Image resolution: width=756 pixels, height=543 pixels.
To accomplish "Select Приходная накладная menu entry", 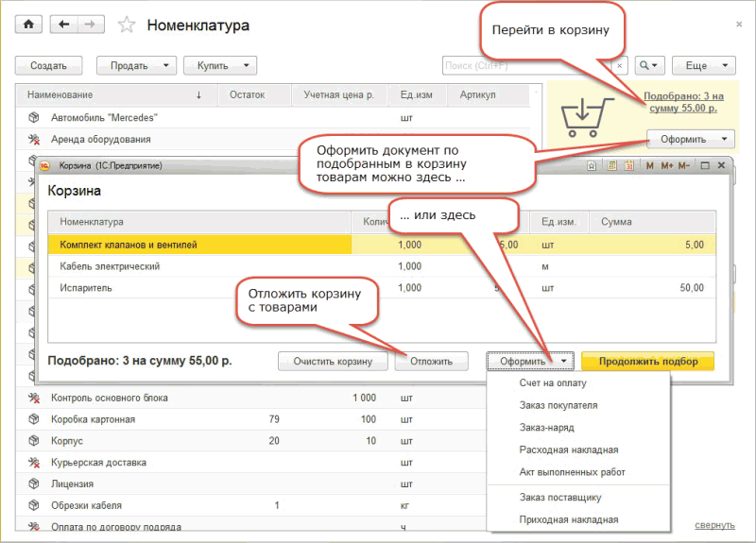I will [x=568, y=519].
